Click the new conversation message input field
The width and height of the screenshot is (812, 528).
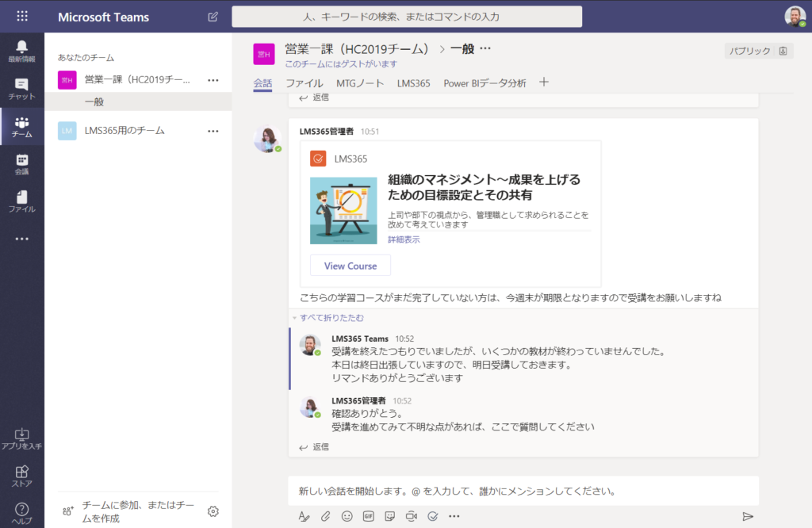click(522, 491)
